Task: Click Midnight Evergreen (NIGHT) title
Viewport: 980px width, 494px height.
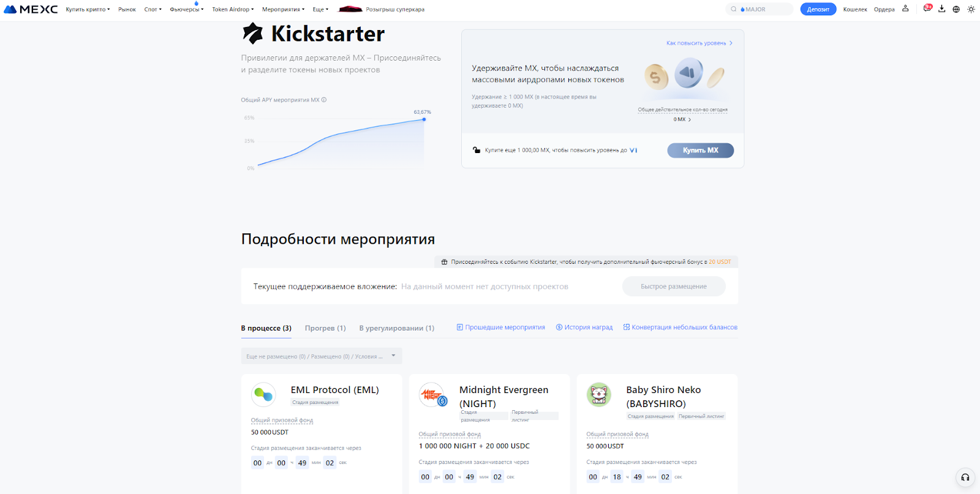Action: click(504, 397)
